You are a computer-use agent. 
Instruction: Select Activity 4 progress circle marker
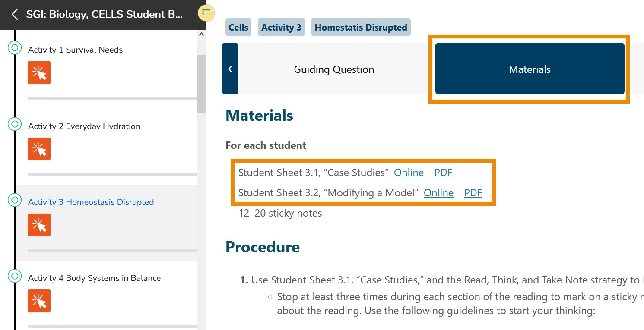[15, 276]
